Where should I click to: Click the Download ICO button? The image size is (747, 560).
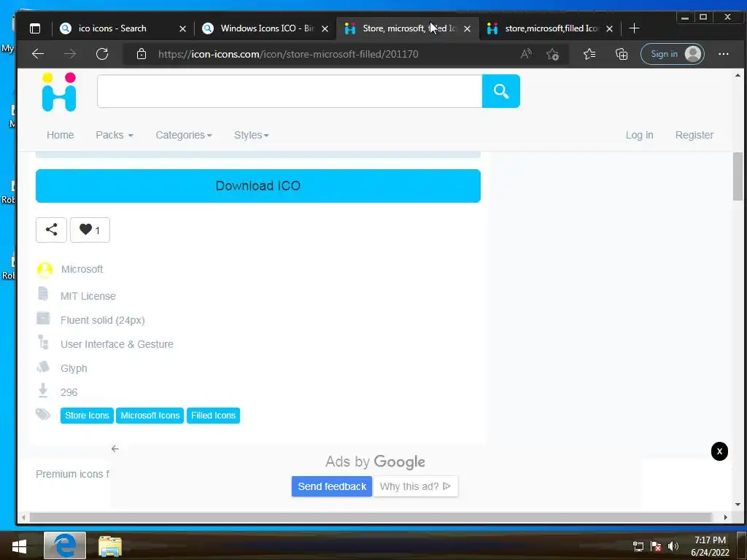258,186
